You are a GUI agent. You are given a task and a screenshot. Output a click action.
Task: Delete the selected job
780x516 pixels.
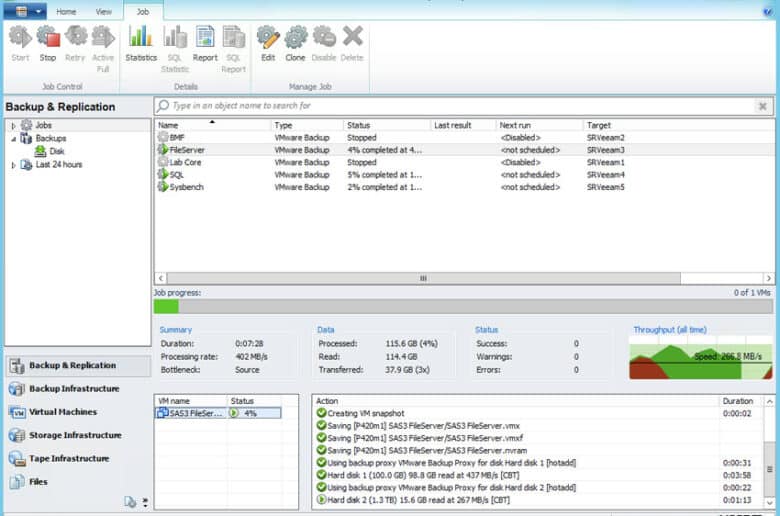(x=352, y=44)
